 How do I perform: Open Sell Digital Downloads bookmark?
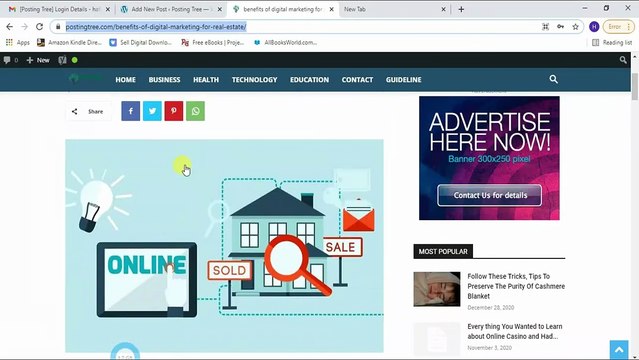(x=141, y=42)
